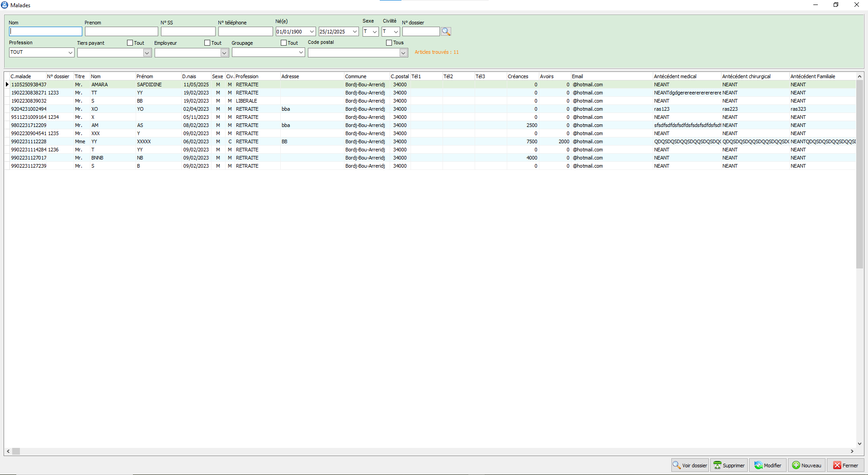Expand the Profession dropdown showing TOUT
This screenshot has height=475, width=868.
click(70, 52)
